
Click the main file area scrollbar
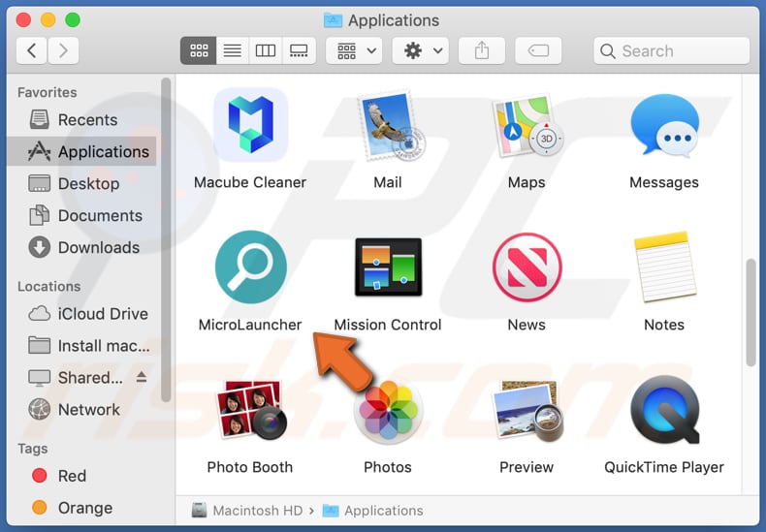(750, 312)
